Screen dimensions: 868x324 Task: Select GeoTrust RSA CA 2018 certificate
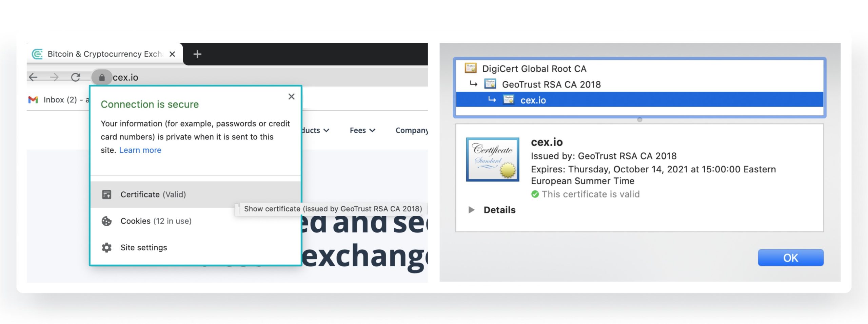[639, 84]
